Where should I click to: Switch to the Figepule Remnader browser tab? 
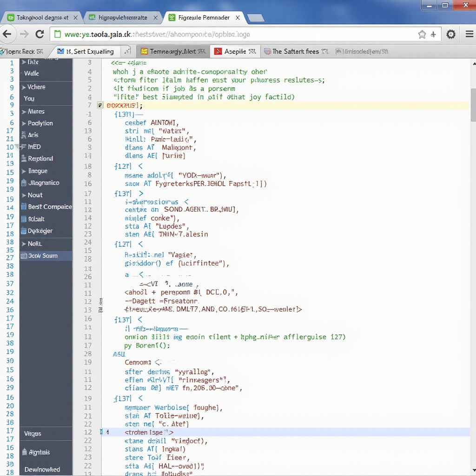[204, 18]
